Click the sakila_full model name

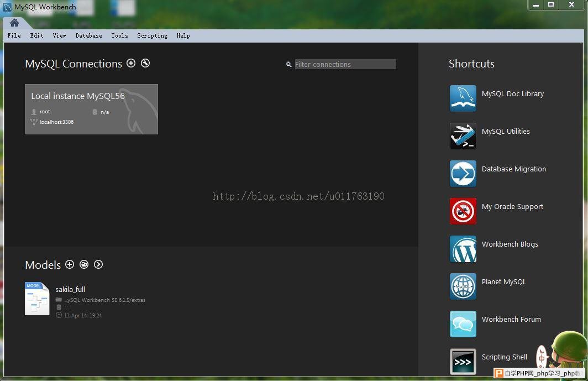(x=70, y=289)
